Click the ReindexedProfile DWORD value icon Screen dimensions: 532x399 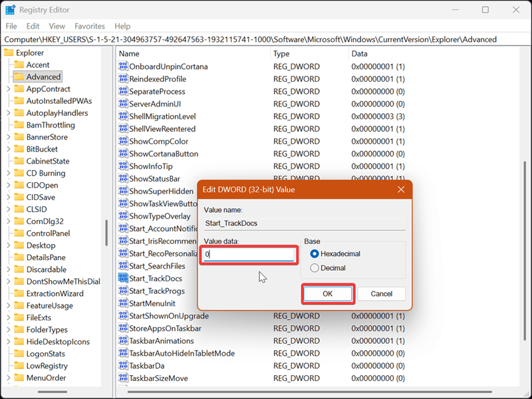(x=123, y=78)
